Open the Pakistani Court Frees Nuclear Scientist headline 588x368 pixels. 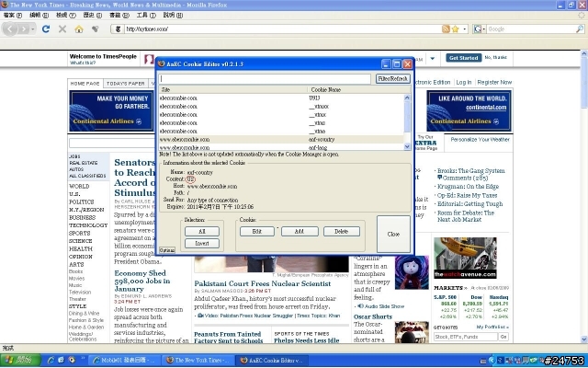(x=263, y=284)
